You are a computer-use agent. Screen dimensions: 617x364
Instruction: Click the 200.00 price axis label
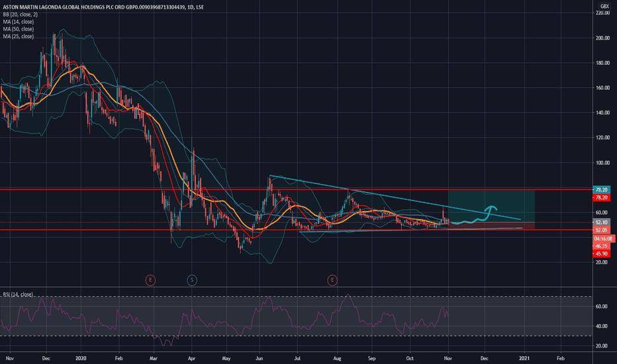pyautogui.click(x=602, y=38)
